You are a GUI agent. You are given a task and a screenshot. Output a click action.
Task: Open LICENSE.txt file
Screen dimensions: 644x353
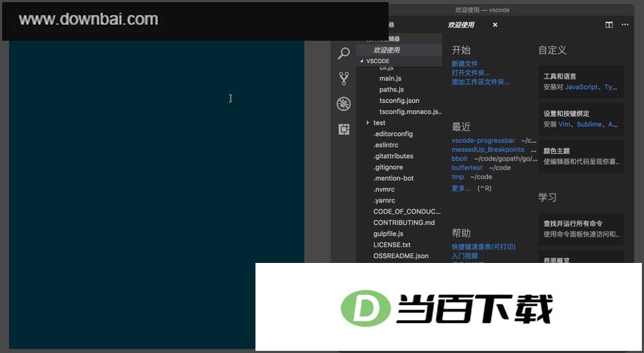(x=392, y=244)
